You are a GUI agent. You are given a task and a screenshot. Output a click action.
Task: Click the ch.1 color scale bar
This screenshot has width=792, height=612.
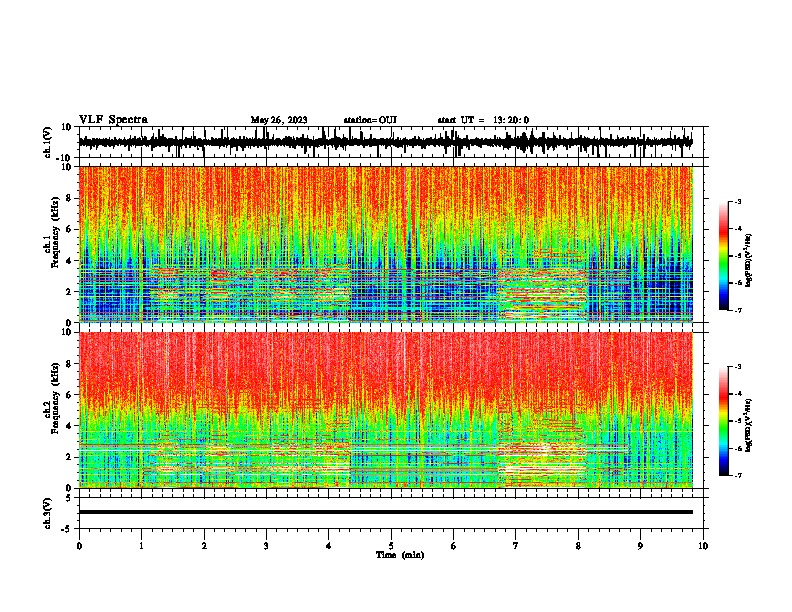(x=723, y=256)
